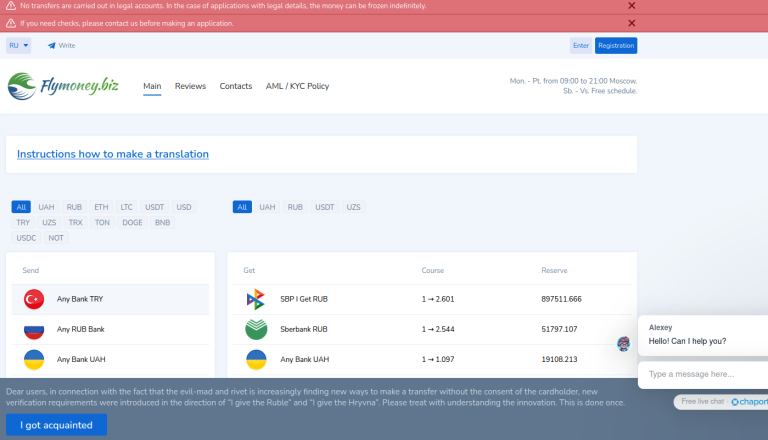768x440 pixels.
Task: Filter send currencies by ETH
Action: (101, 207)
